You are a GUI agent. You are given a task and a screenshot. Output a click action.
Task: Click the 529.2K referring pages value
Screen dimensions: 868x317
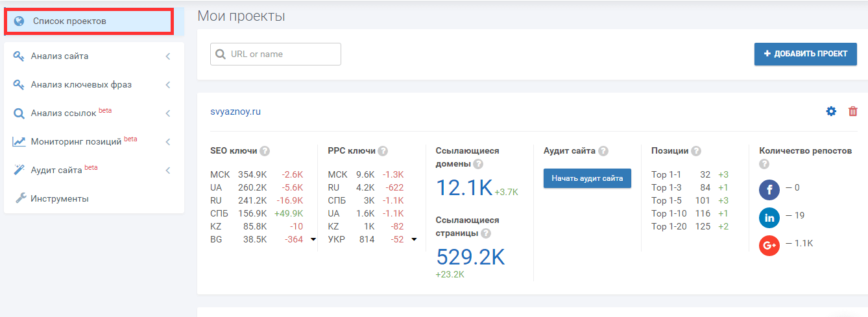tap(470, 257)
